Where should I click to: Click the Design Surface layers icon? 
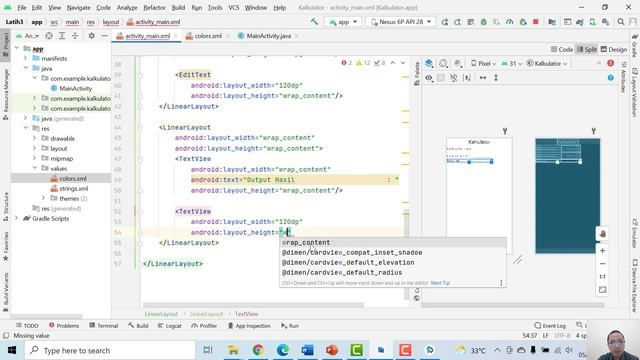click(x=429, y=63)
